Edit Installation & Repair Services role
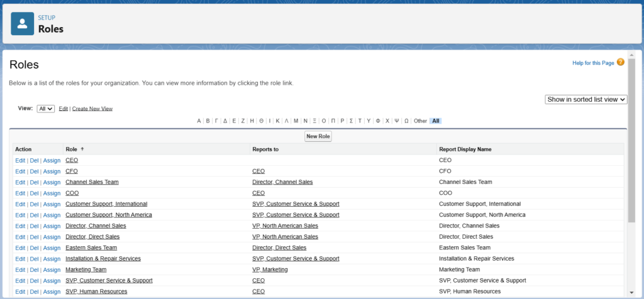 pyautogui.click(x=20, y=259)
